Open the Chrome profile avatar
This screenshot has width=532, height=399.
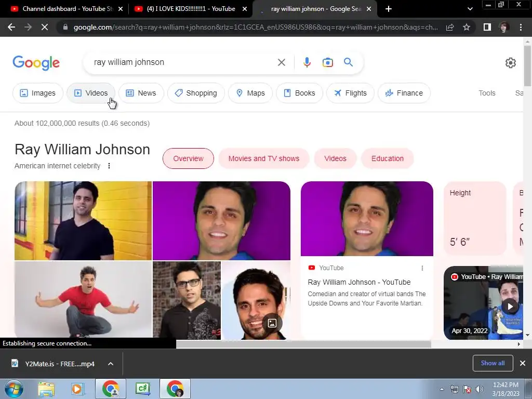pos(504,27)
